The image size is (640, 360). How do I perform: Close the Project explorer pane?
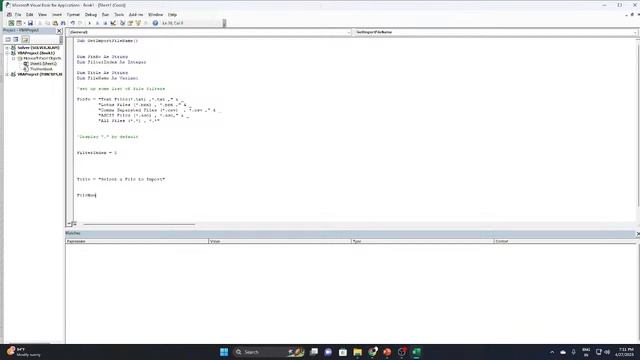point(59,31)
